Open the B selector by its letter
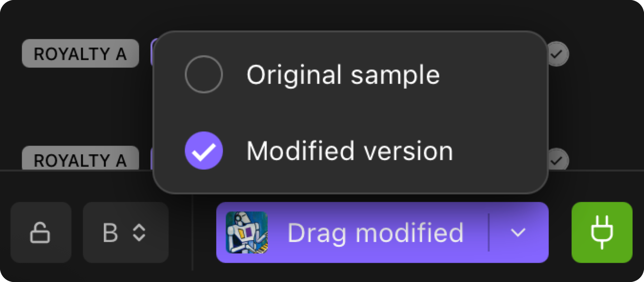644x282 pixels. [x=110, y=232]
